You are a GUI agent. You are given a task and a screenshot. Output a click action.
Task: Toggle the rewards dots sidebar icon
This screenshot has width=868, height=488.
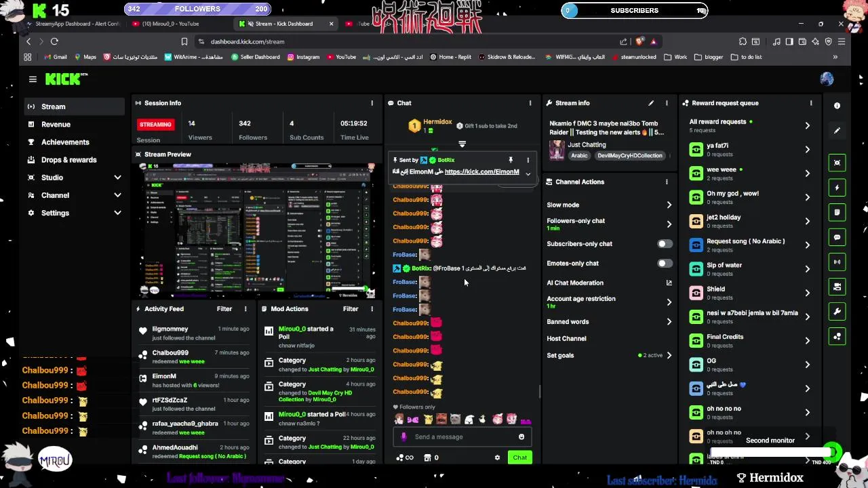pyautogui.click(x=837, y=336)
